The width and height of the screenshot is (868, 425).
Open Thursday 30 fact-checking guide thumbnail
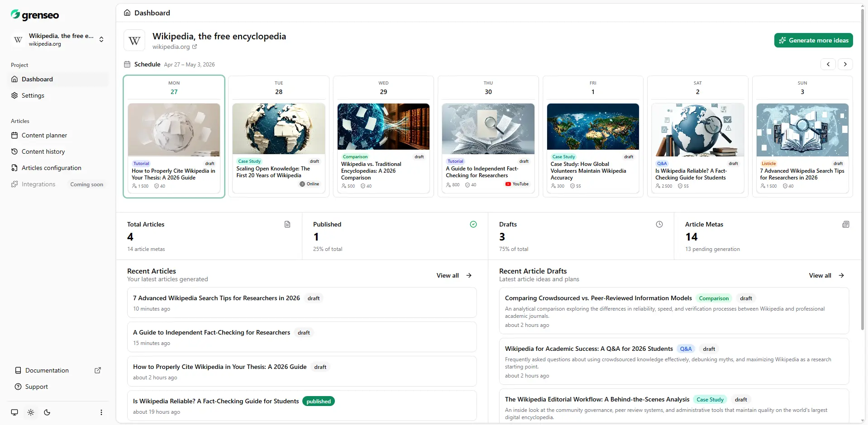click(488, 129)
